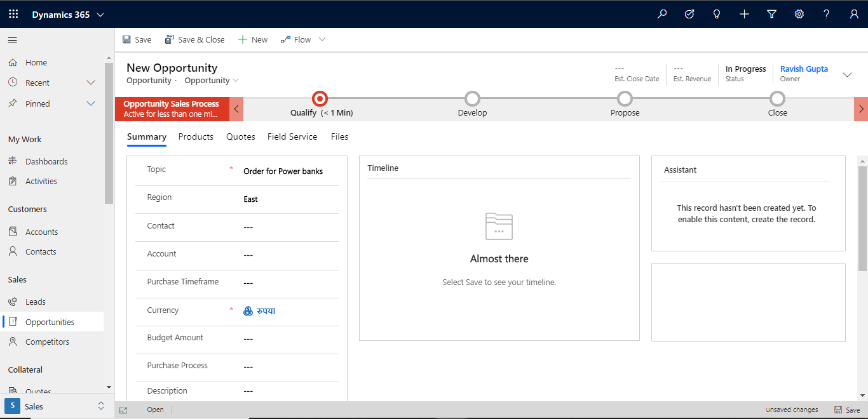Screen dimensions: 868x419
Task: Click the form's vertical scrollbar
Action: (x=862, y=218)
